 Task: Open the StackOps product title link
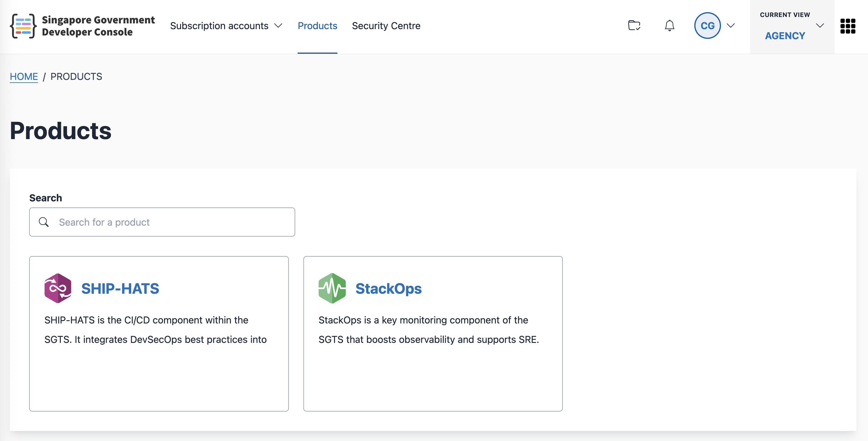(x=388, y=289)
